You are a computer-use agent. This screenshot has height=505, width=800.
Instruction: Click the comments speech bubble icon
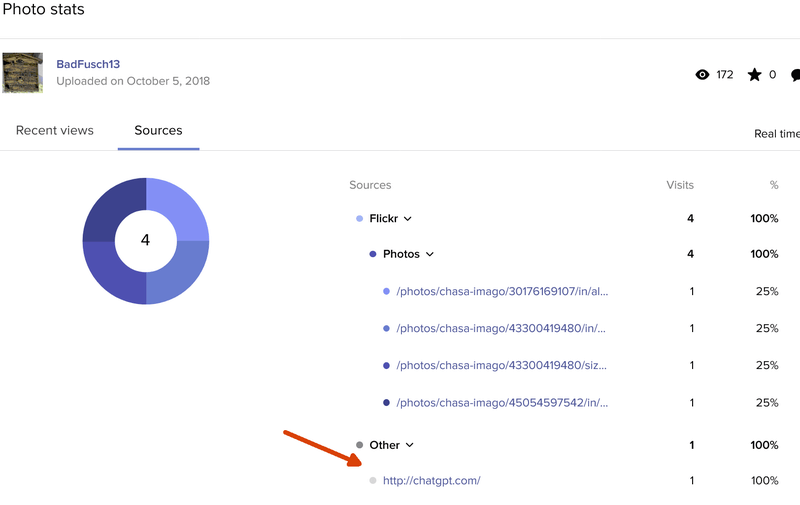pyautogui.click(x=795, y=75)
